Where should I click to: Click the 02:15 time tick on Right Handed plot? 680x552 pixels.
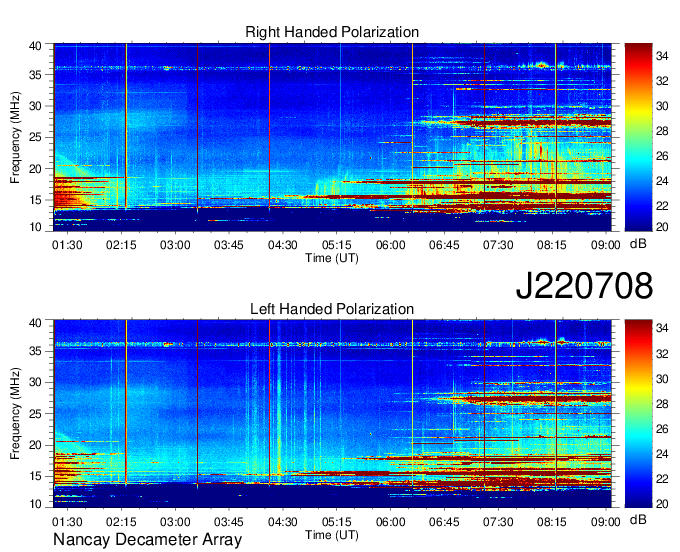tap(121, 245)
